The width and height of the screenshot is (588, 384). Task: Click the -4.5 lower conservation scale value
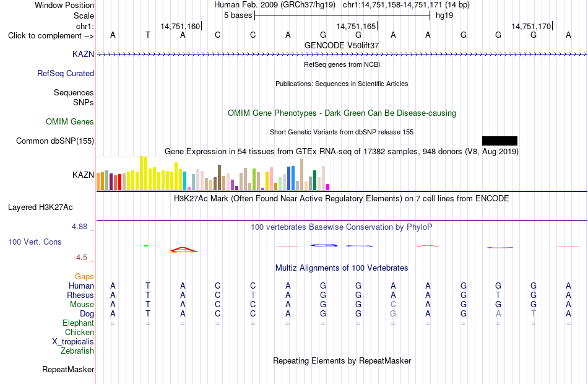(x=80, y=258)
